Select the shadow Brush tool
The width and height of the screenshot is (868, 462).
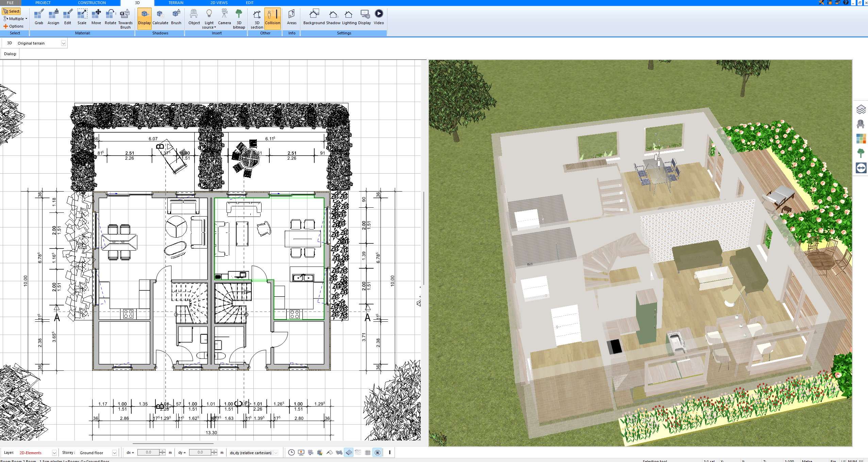pos(176,17)
